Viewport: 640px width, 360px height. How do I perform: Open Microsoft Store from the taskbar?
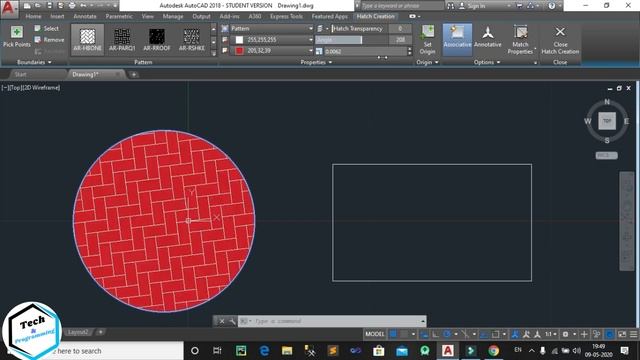click(379, 351)
